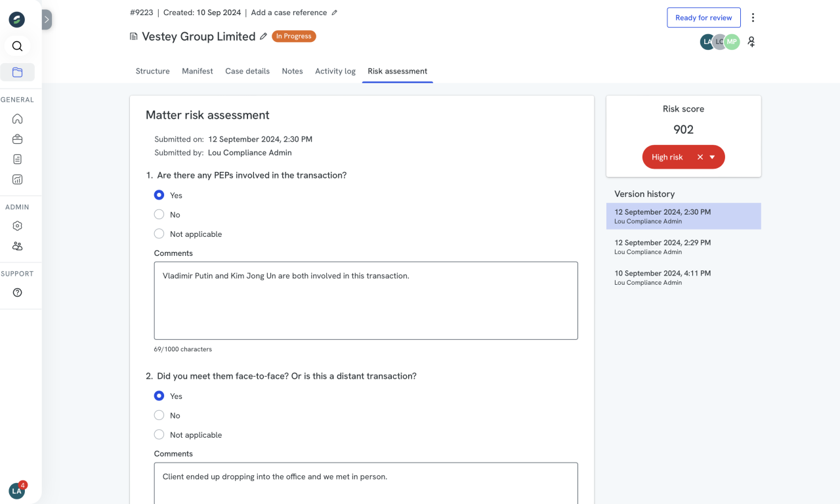840x504 pixels.
Task: Open the reports chart icon in sidebar
Action: point(17,178)
